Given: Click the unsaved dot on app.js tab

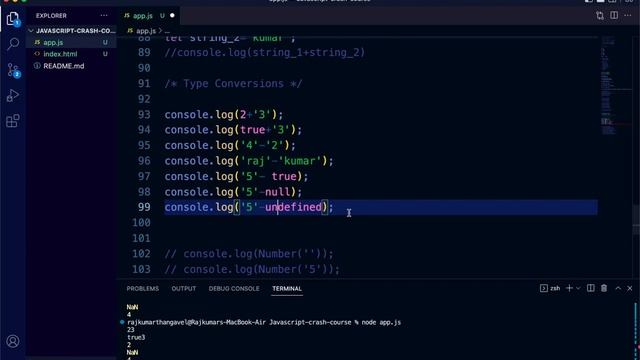Looking at the screenshot, I should 172,16.
